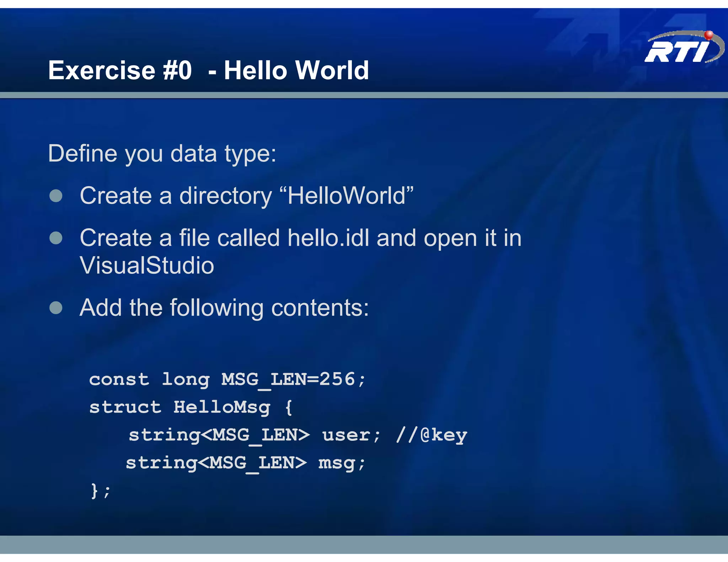Click the closing '};' code line
This screenshot has width=728, height=562.
101,491
